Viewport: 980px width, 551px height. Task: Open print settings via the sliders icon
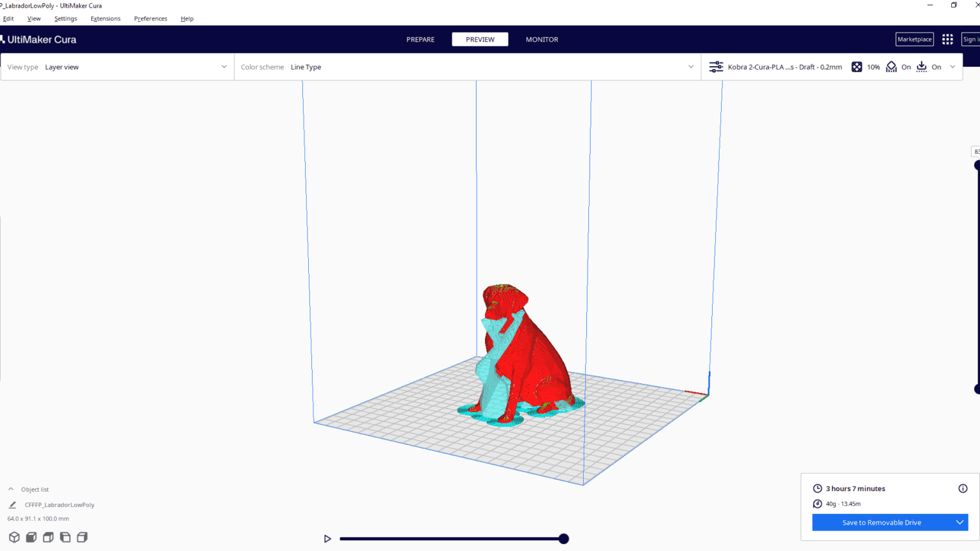click(715, 66)
